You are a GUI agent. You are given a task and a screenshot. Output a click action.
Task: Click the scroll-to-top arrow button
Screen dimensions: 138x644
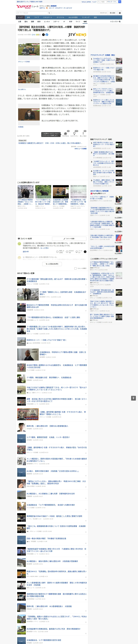point(133,398)
